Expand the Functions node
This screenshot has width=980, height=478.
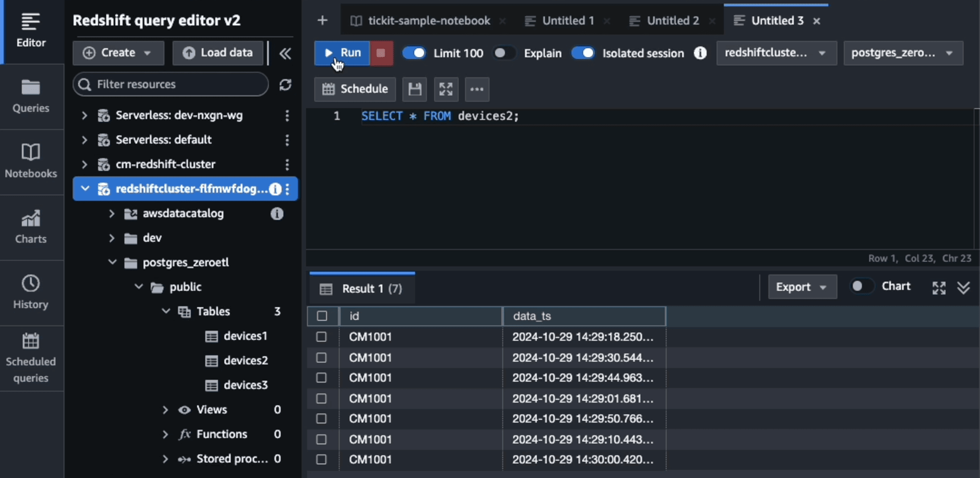pyautogui.click(x=165, y=434)
